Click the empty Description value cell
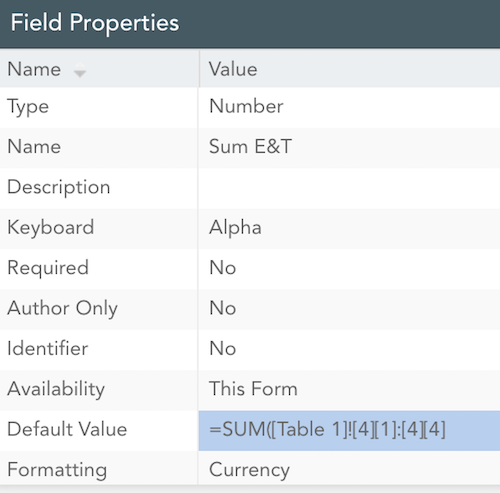Viewport: 500px width, 493px height. (349, 188)
